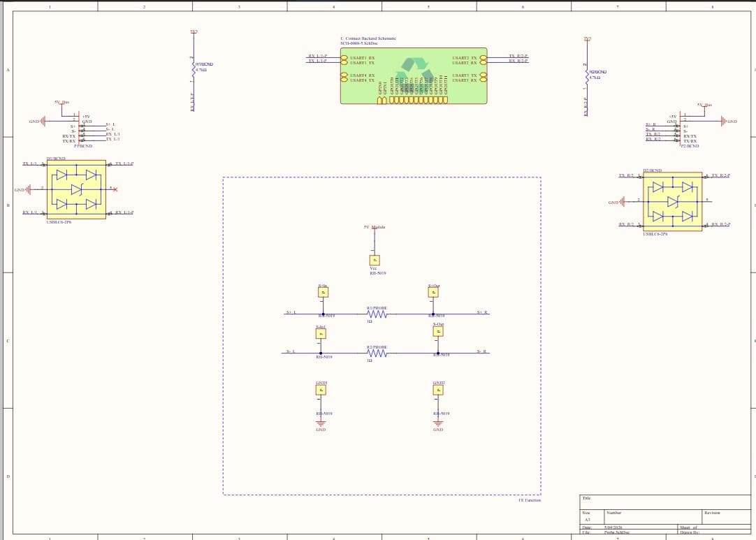Click the ground symbol below GND1
The height and width of the screenshot is (540, 756).
[x=321, y=424]
